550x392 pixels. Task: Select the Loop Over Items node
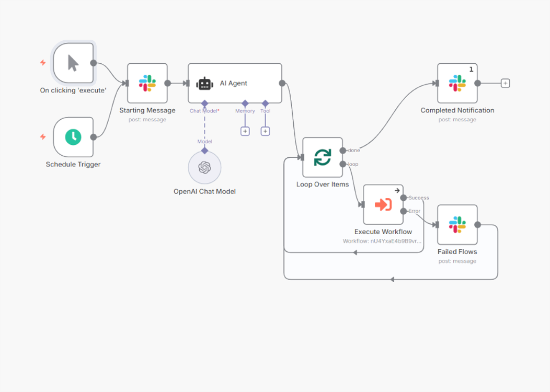coord(323,157)
